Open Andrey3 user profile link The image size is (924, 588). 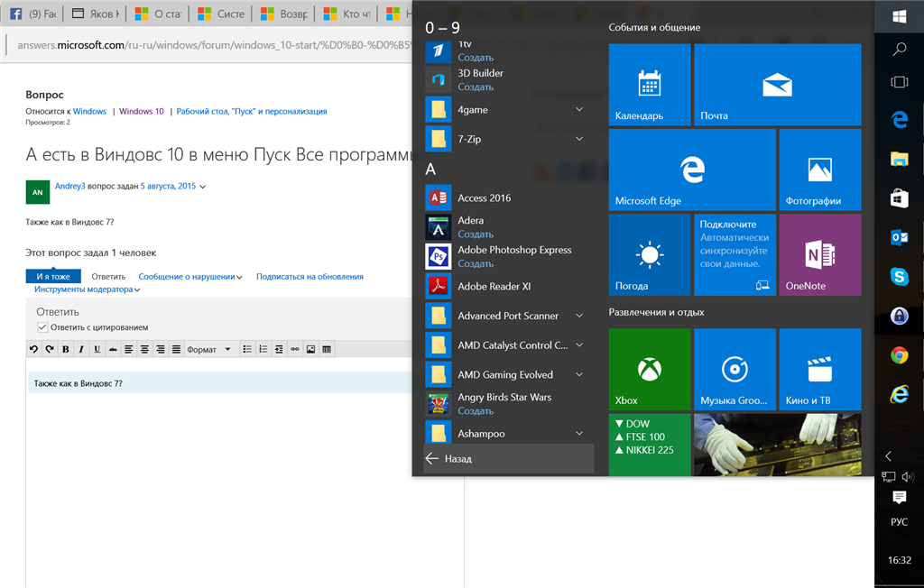[x=70, y=186]
